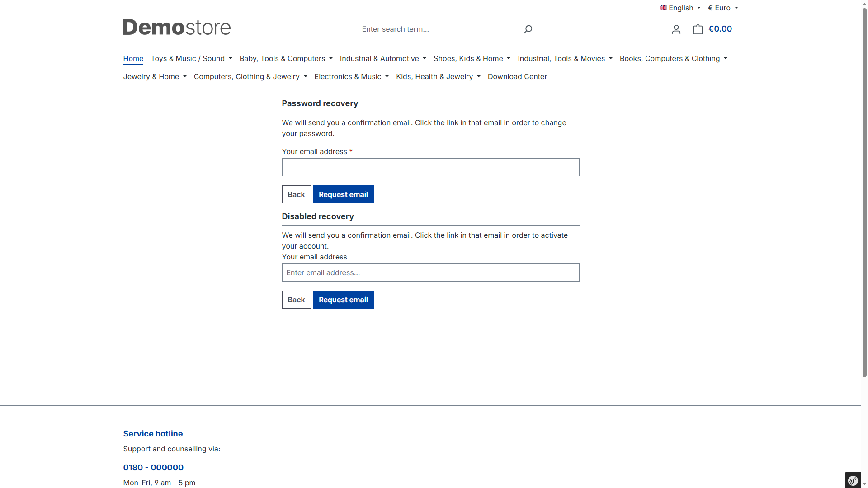Click the English flag icon
The height and width of the screenshot is (488, 868).
point(663,8)
